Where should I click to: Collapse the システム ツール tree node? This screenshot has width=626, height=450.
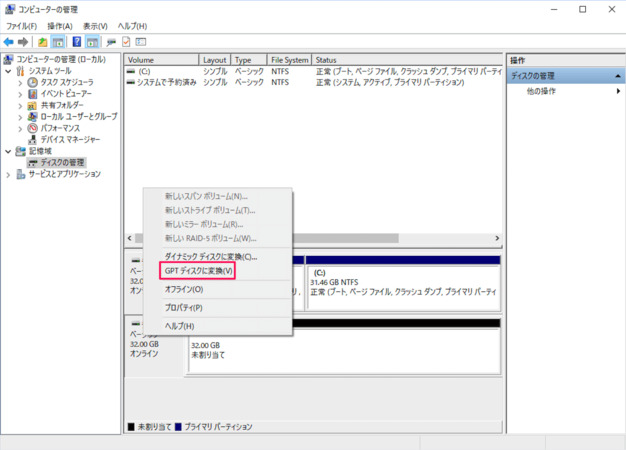(x=8, y=71)
